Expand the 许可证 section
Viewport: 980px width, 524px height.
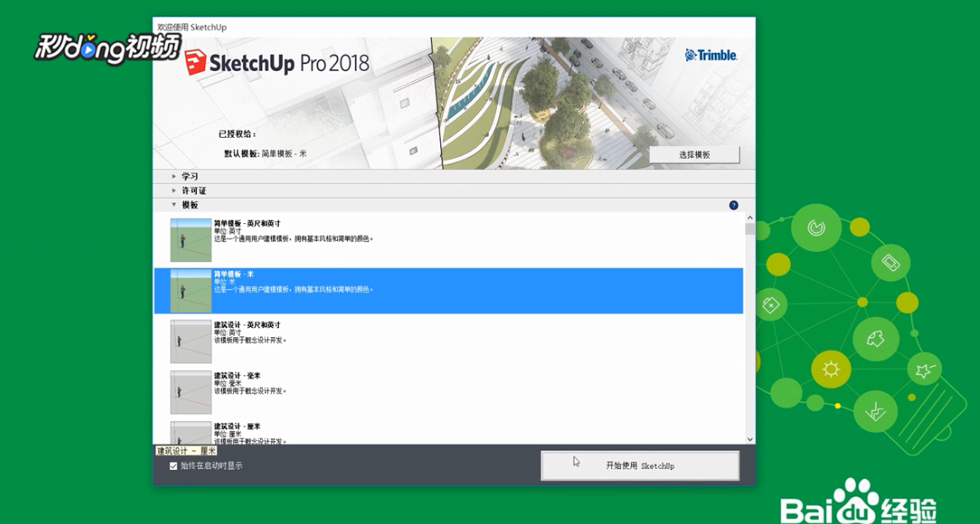tap(454, 191)
